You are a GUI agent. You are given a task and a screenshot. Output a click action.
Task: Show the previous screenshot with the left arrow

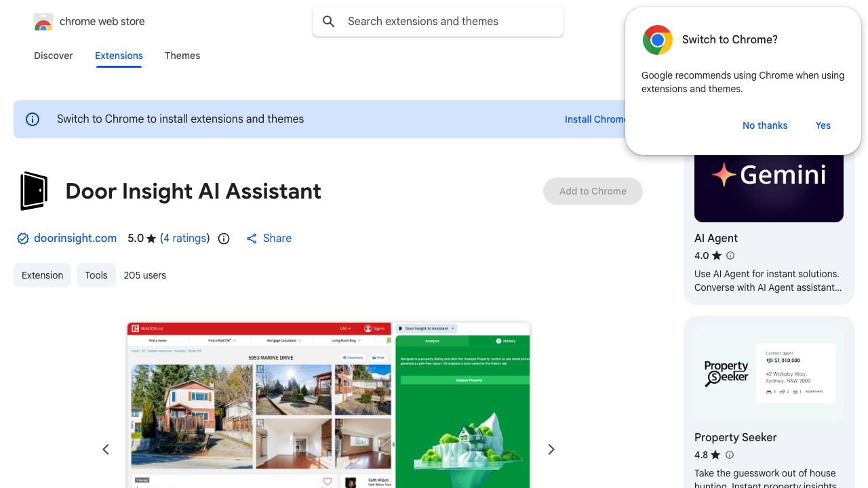click(106, 449)
